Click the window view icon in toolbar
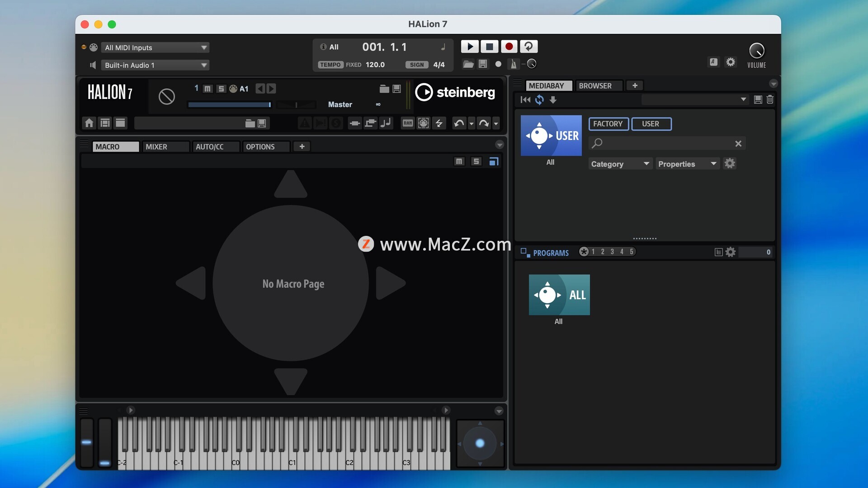The width and height of the screenshot is (868, 488). 120,123
